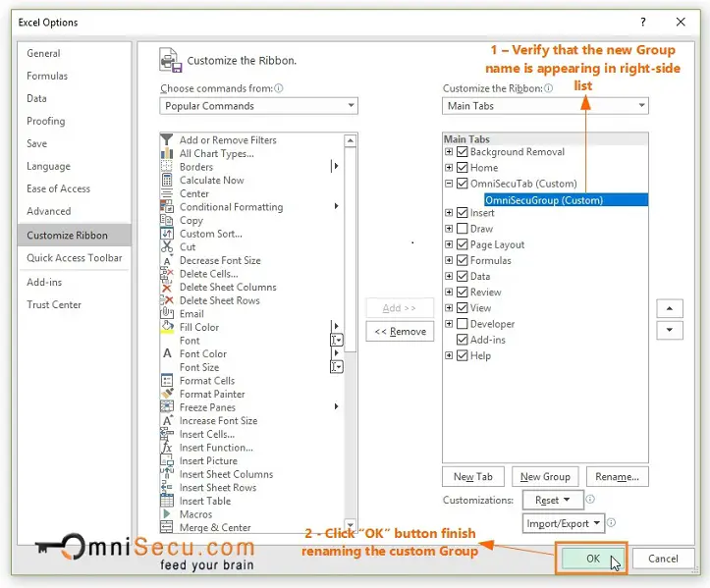Click the Calculate Now calculator icon

coord(167,181)
